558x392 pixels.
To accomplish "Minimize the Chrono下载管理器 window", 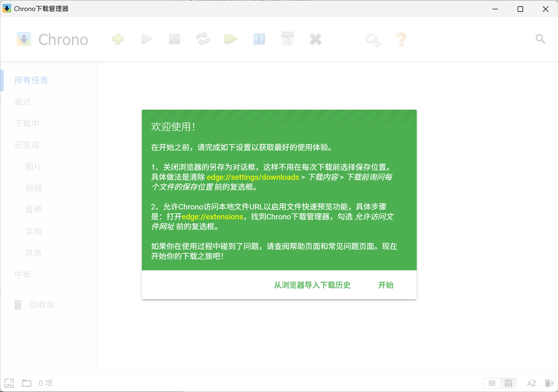I will (495, 9).
